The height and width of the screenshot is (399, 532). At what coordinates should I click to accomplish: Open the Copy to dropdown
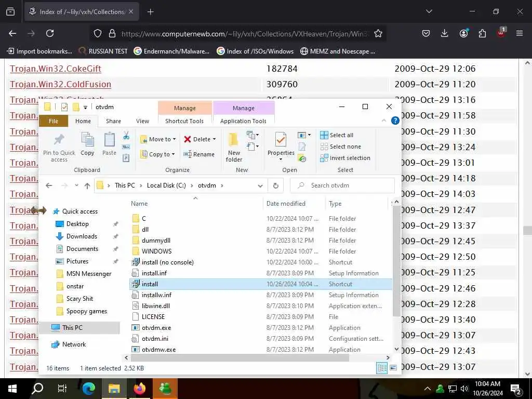pos(158,154)
